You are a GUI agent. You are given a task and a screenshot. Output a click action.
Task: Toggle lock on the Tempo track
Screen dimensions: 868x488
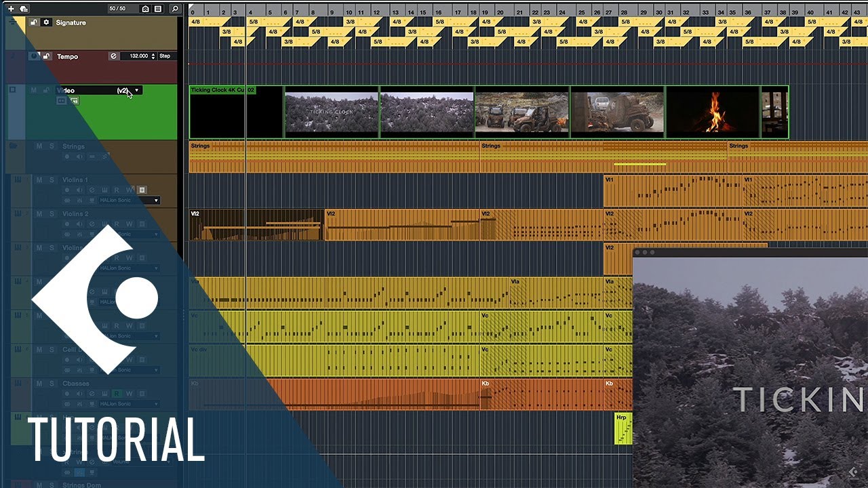(46, 56)
